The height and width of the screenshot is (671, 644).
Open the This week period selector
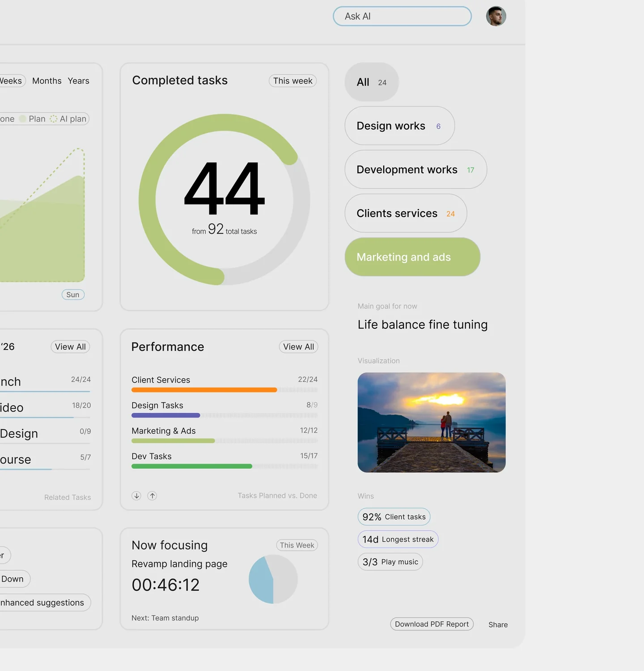[x=293, y=81]
